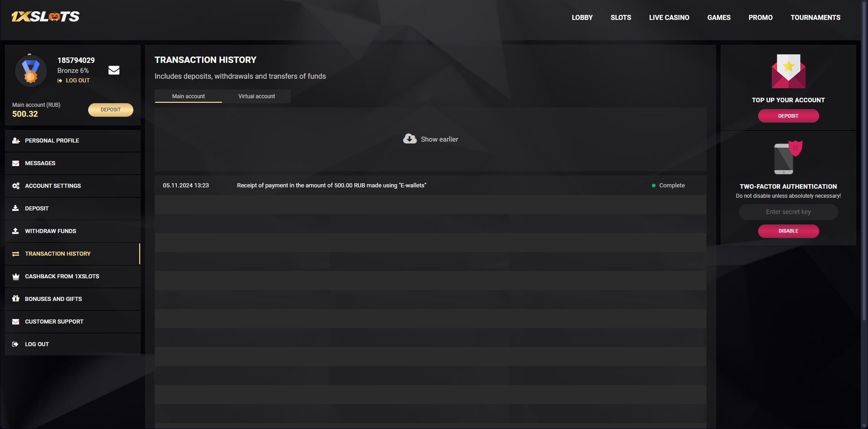Click the 1XSLOTS logo
The height and width of the screenshot is (429, 868).
[45, 17]
